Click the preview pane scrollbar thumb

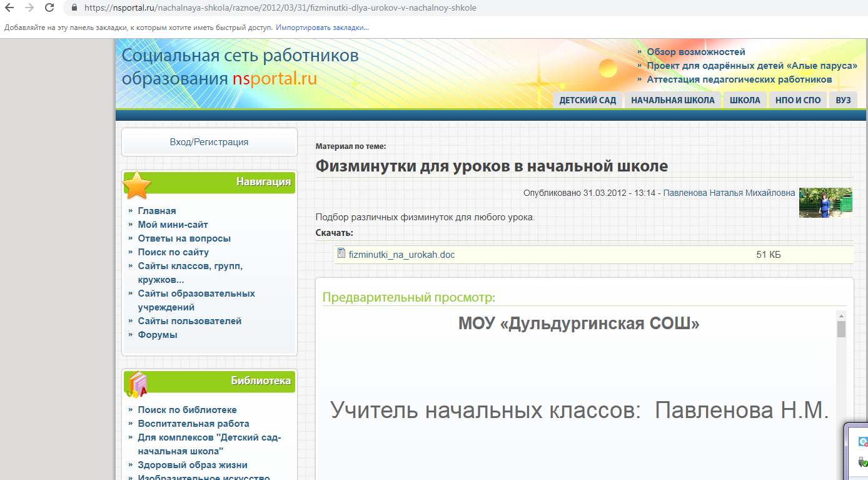point(841,329)
